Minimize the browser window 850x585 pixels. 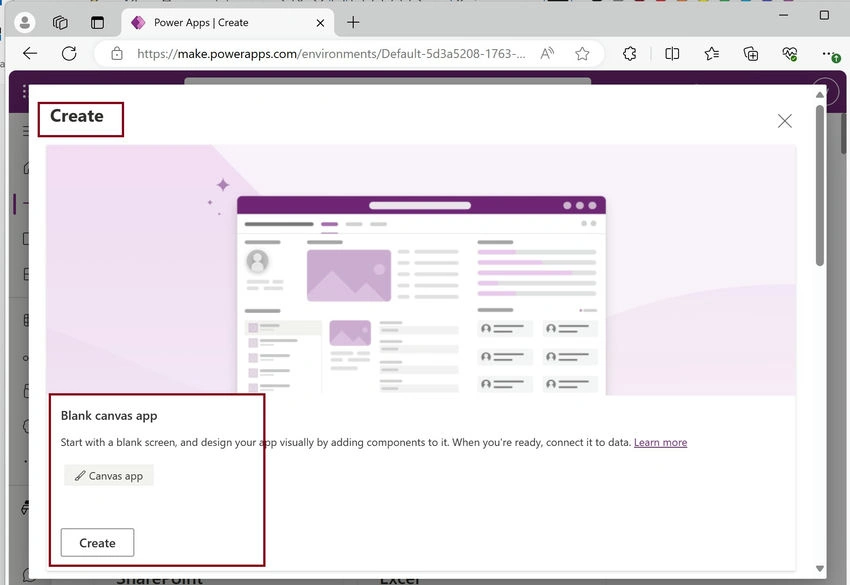pyautogui.click(x=783, y=15)
